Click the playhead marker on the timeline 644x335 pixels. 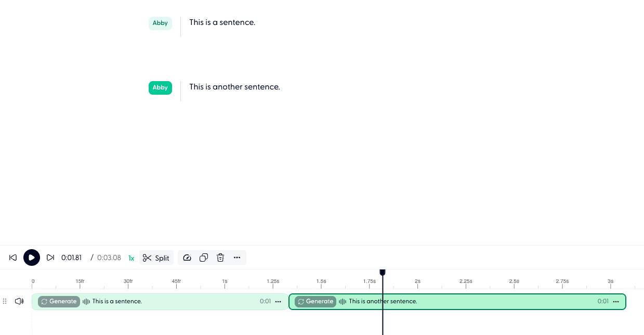(383, 273)
